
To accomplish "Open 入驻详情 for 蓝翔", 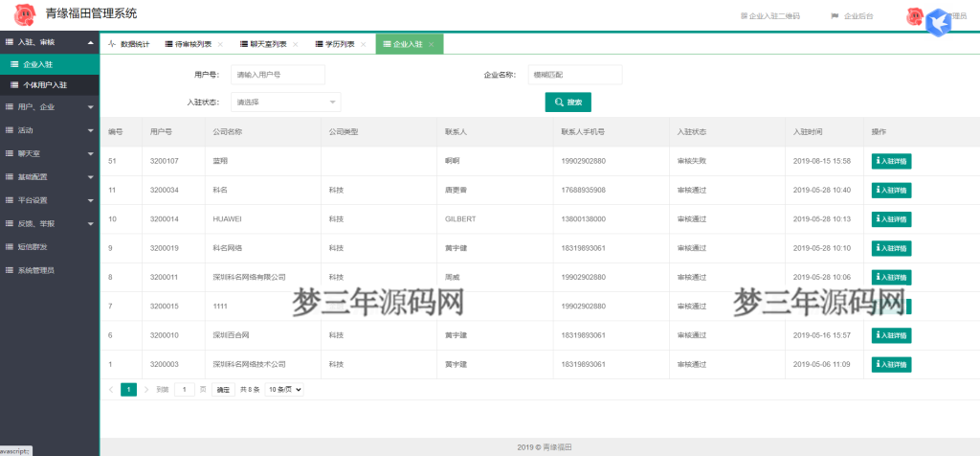I will (891, 161).
